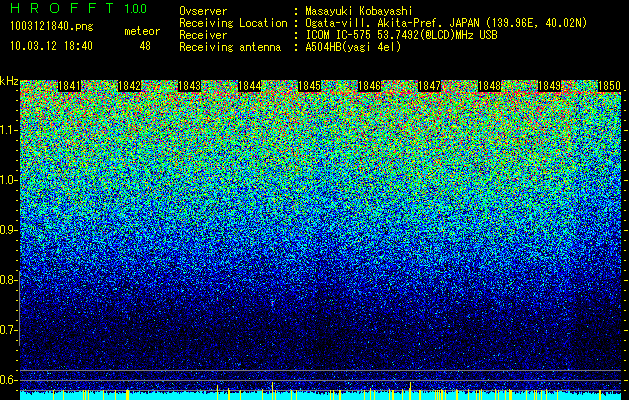Click the 1.0 frequency axis label
This screenshot has height=400, width=629.
point(9,180)
